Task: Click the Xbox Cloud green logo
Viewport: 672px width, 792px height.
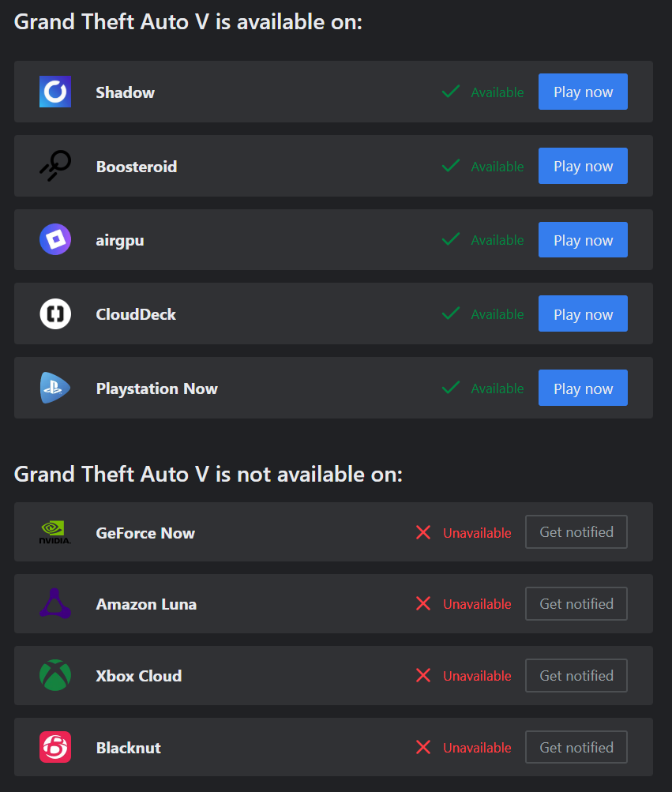Action: coord(55,675)
